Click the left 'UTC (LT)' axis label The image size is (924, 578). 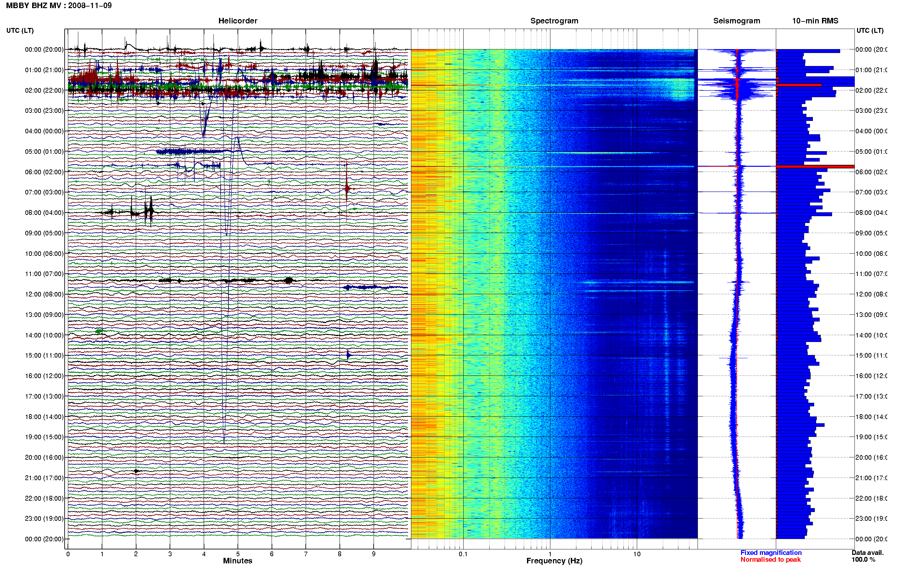tap(20, 31)
